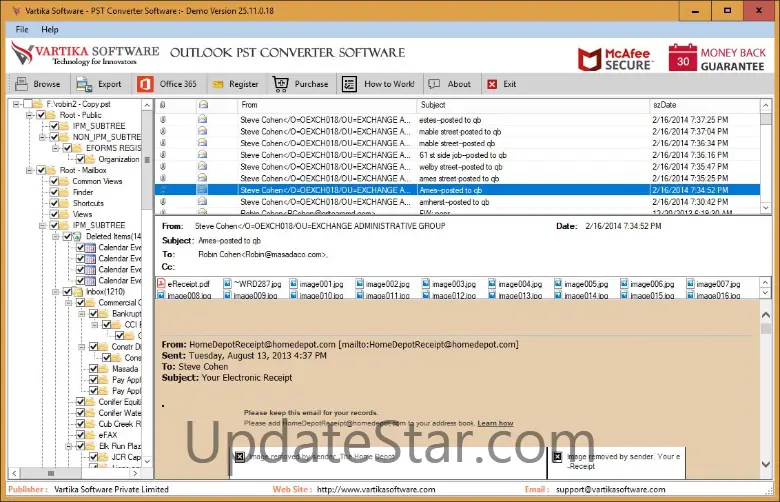
Task: Click the Export toolbar icon
Action: point(84,84)
